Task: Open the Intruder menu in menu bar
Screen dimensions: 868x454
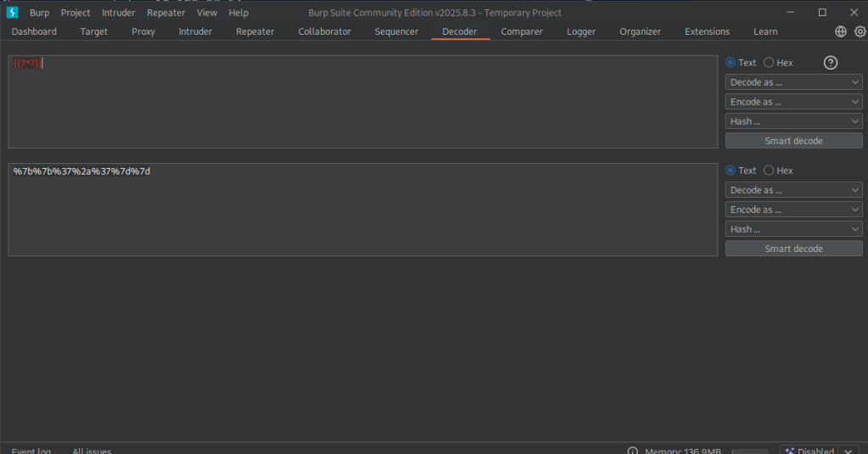Action: coord(118,13)
